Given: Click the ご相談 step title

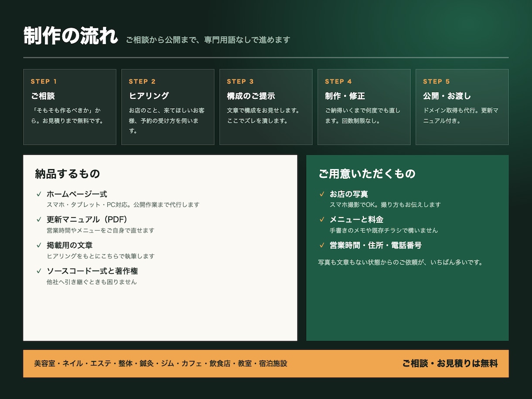Looking at the screenshot, I should pos(43,96).
